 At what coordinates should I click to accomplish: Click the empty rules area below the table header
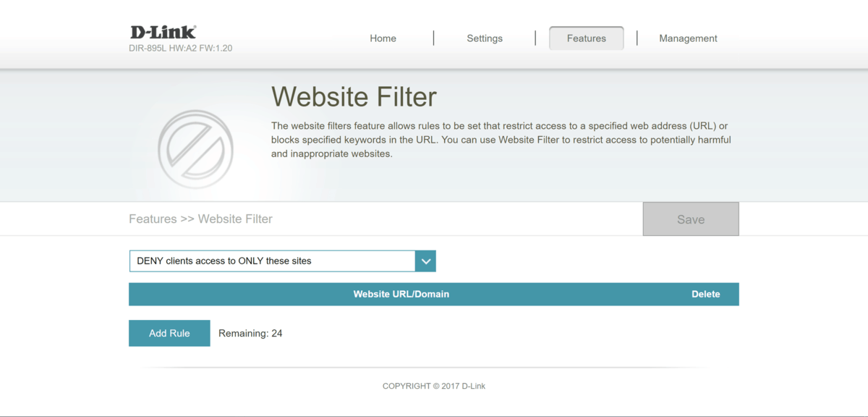[434, 312]
